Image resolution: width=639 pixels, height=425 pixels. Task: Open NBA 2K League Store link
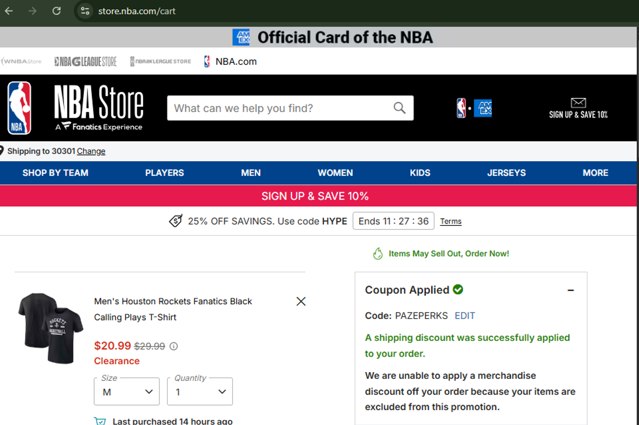[160, 62]
